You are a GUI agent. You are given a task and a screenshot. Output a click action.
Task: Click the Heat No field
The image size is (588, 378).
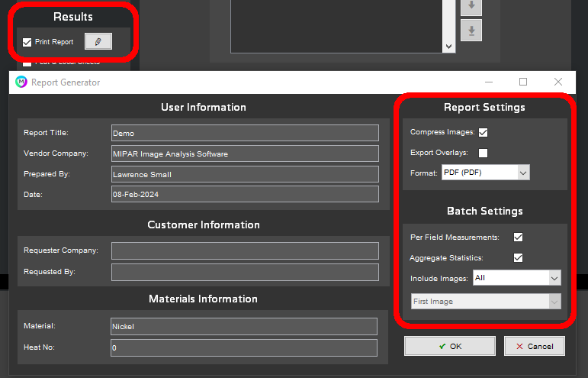point(244,348)
